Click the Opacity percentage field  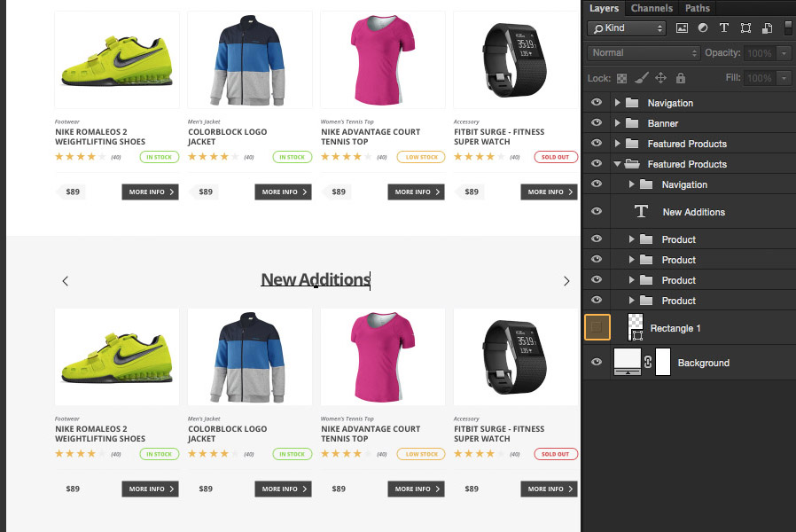760,53
